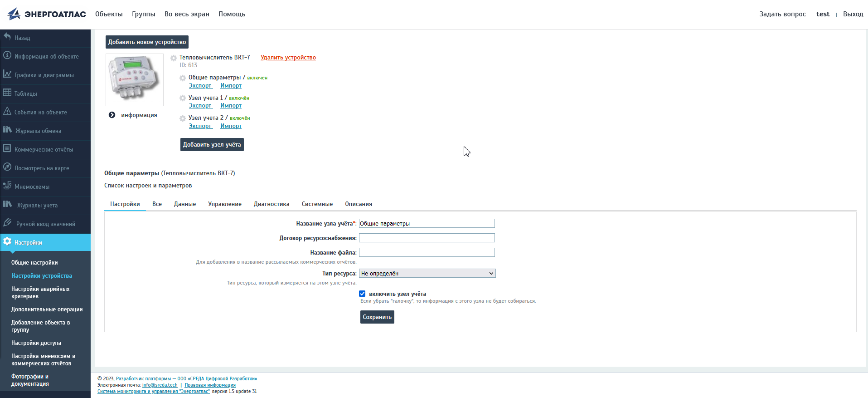The height and width of the screenshot is (398, 868).
Task: Click the warning triangle events icon
Action: click(7, 111)
